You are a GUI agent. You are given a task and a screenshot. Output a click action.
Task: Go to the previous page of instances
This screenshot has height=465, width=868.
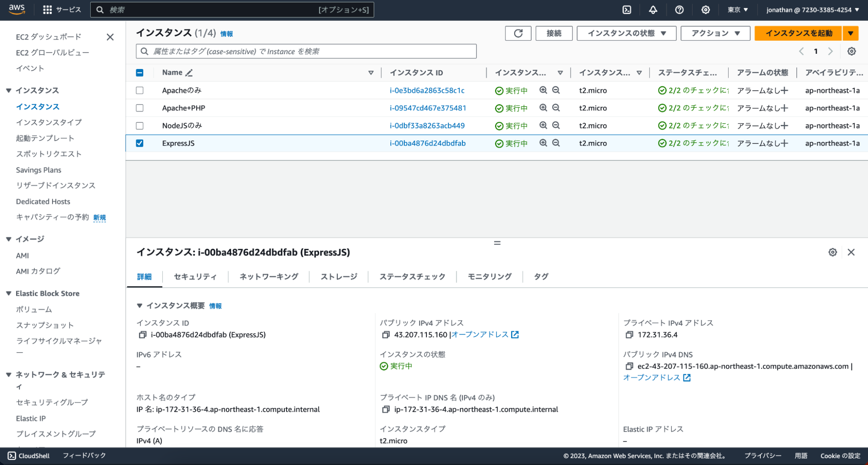(802, 51)
